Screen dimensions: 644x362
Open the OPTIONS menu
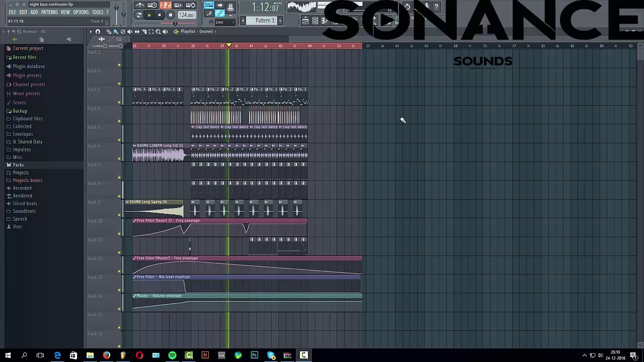point(81,12)
